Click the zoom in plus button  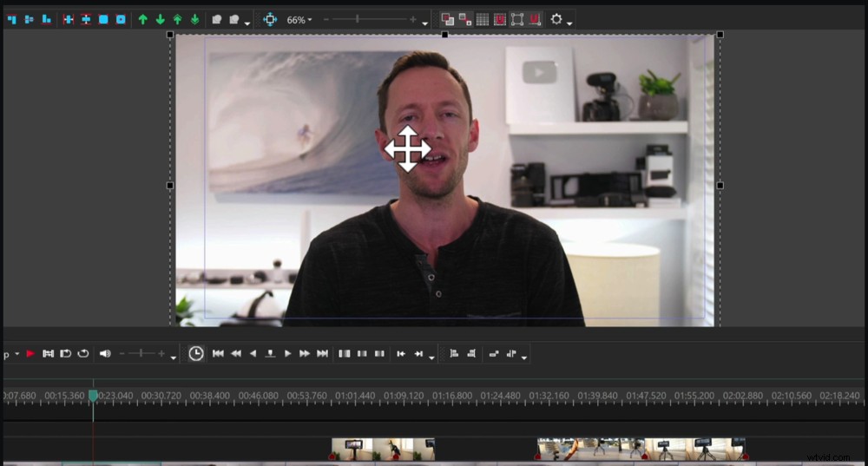[x=412, y=20]
